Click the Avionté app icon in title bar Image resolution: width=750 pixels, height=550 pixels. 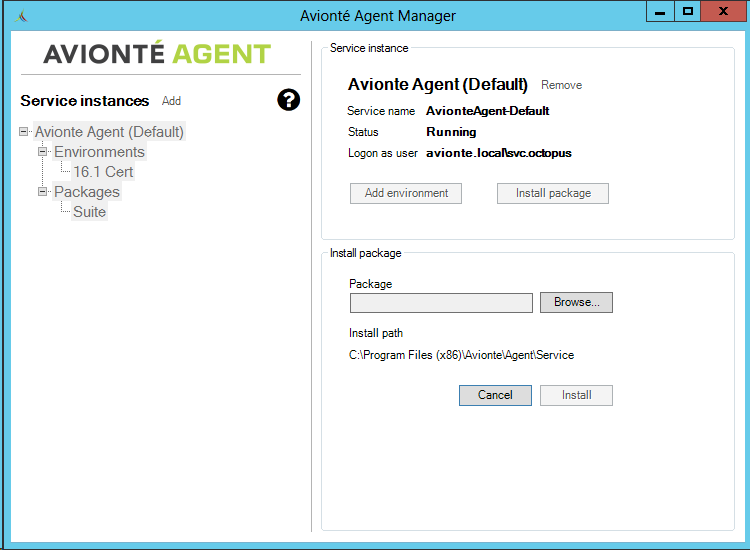(21, 16)
